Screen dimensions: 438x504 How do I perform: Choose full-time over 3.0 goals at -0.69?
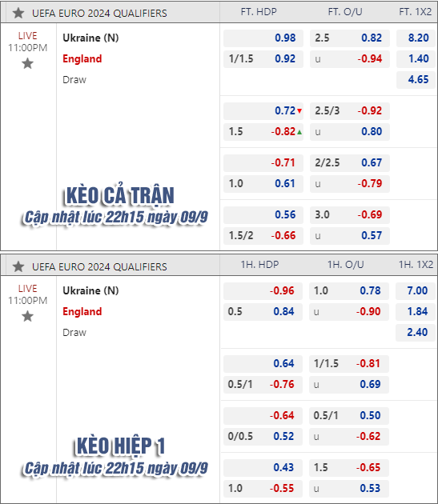[x=350, y=215]
